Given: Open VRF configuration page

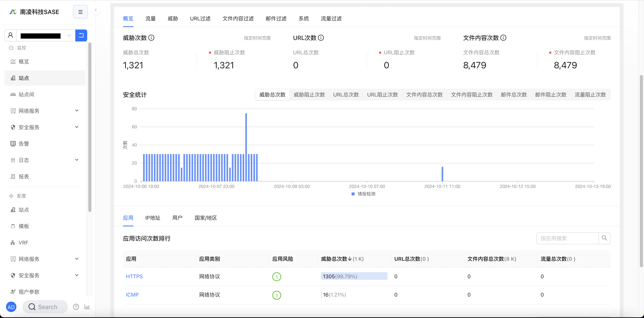Looking at the screenshot, I should [45, 243].
